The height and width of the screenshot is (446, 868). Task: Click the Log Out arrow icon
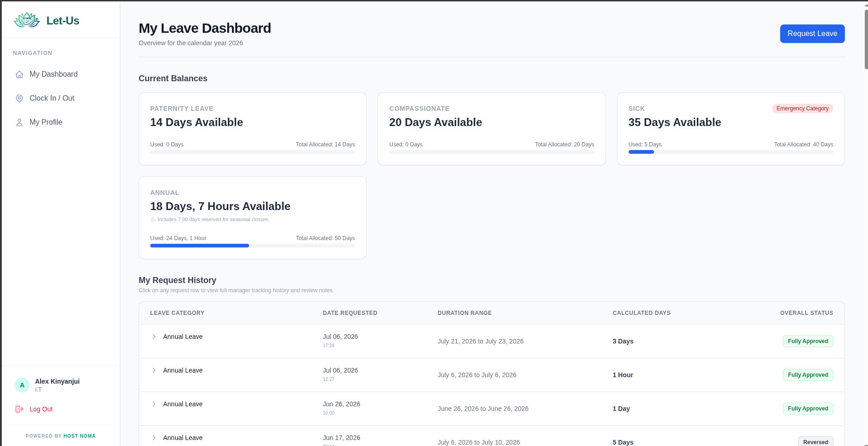19,409
